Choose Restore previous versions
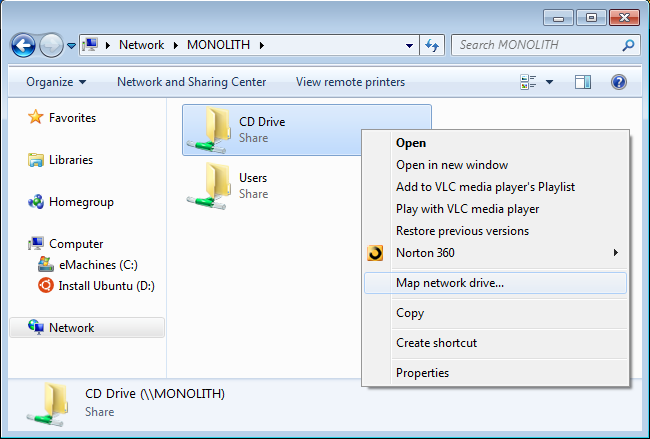The width and height of the screenshot is (650, 439). pos(495,231)
